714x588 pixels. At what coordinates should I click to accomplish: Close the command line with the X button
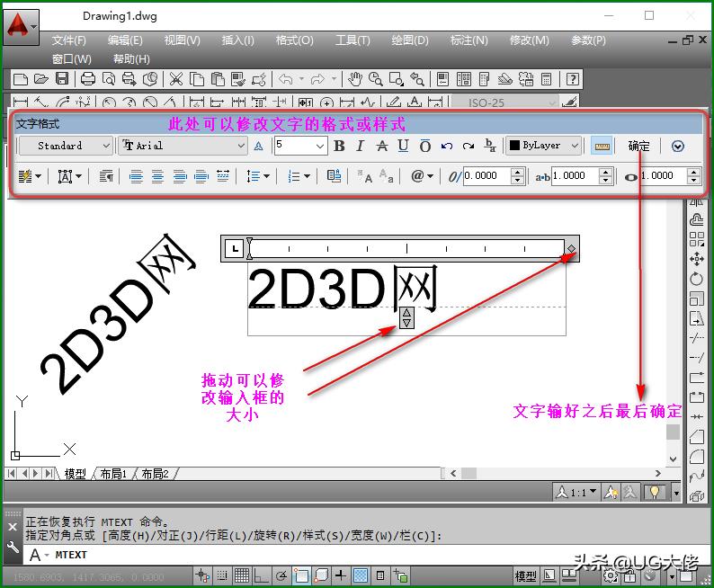13,527
